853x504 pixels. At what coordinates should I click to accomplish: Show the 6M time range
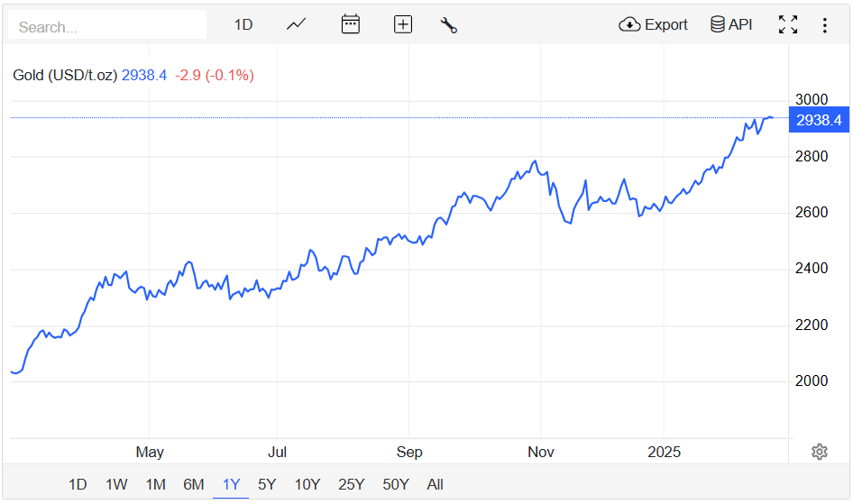click(193, 484)
